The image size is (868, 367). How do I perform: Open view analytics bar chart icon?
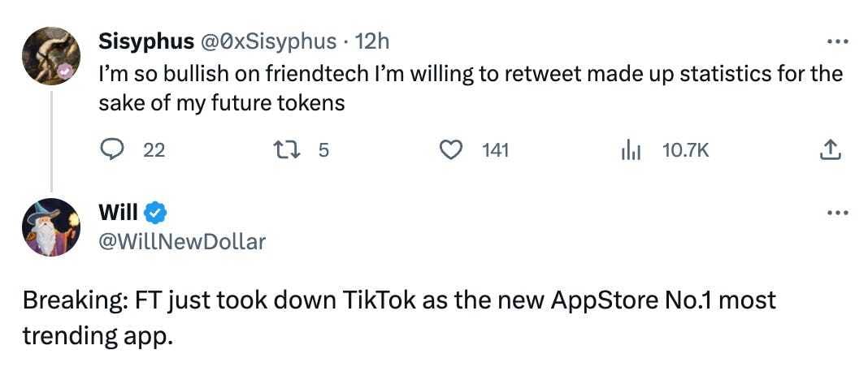[x=630, y=149]
